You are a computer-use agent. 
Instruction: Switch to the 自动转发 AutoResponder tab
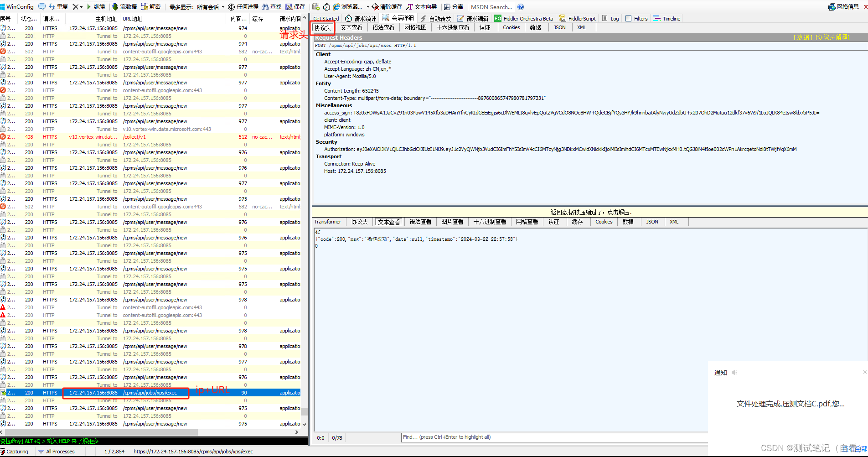pos(436,19)
